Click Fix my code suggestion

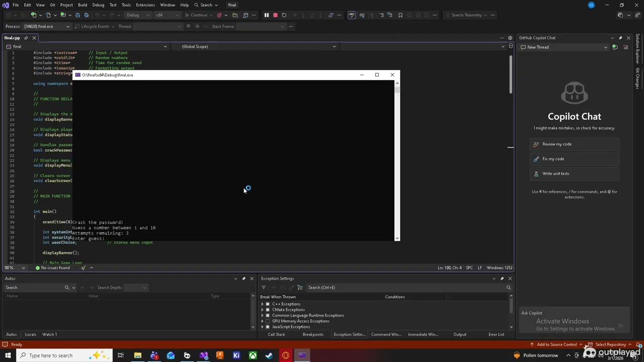pos(574,159)
